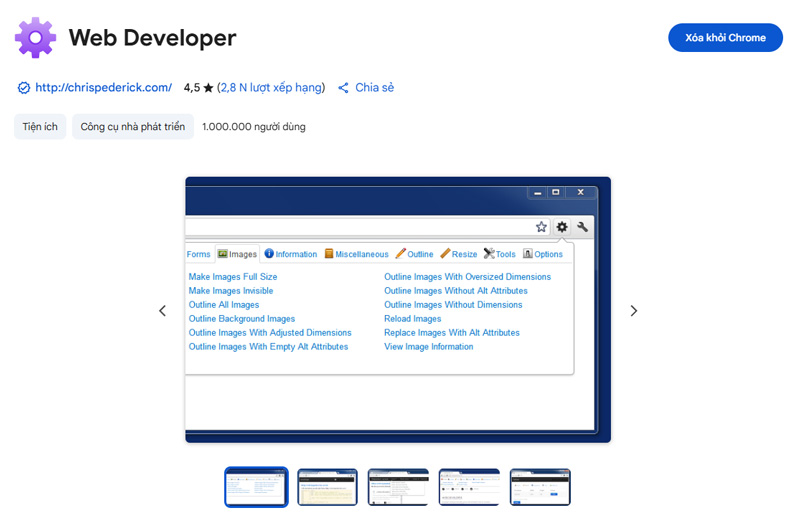Click View Image Information
The height and width of the screenshot is (532, 800).
pyautogui.click(x=429, y=346)
